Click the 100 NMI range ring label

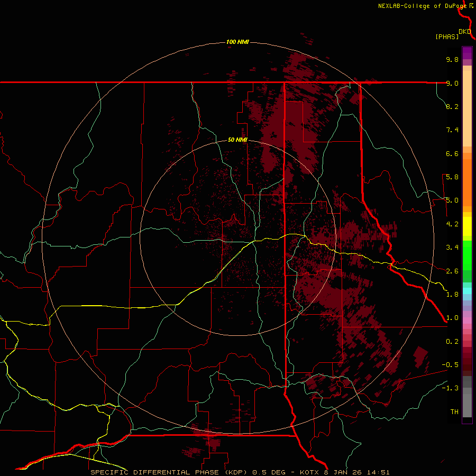click(237, 42)
